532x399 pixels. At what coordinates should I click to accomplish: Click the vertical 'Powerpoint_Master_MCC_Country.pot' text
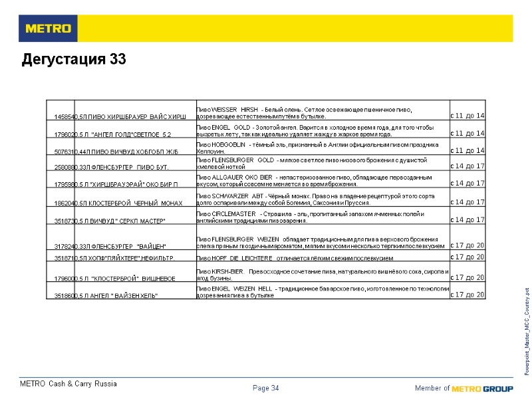click(x=527, y=331)
